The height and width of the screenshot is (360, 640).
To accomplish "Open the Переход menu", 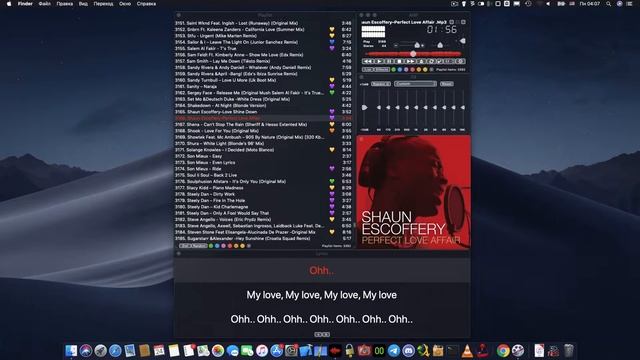I will (103, 4).
